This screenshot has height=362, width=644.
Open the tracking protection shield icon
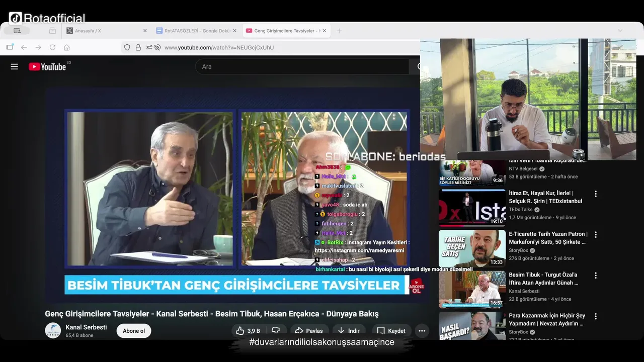point(127,47)
